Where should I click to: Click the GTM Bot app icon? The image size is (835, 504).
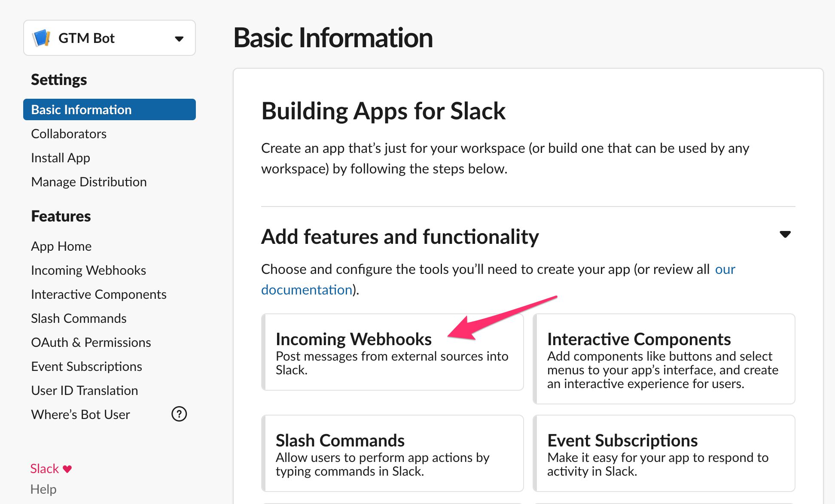42,38
